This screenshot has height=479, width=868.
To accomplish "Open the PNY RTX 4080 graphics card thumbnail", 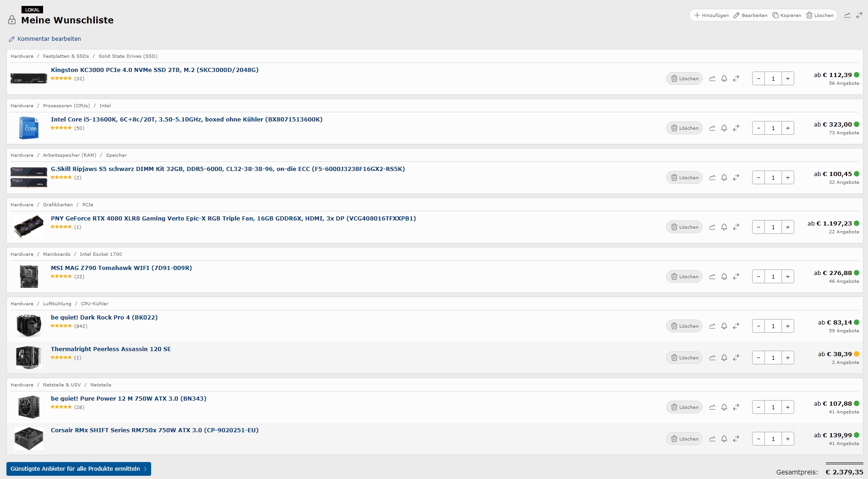I will click(x=28, y=227).
